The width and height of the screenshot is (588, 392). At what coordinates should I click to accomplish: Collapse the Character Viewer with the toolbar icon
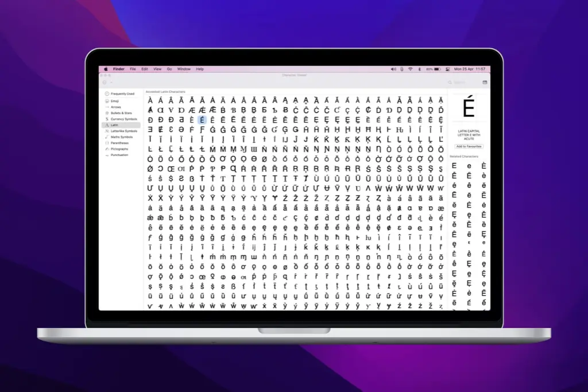click(485, 83)
